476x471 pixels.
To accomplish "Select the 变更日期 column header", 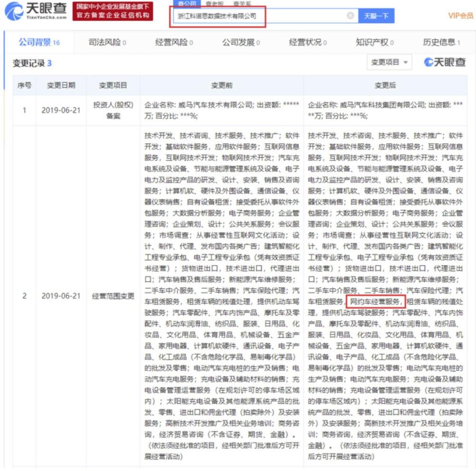I will [61, 85].
